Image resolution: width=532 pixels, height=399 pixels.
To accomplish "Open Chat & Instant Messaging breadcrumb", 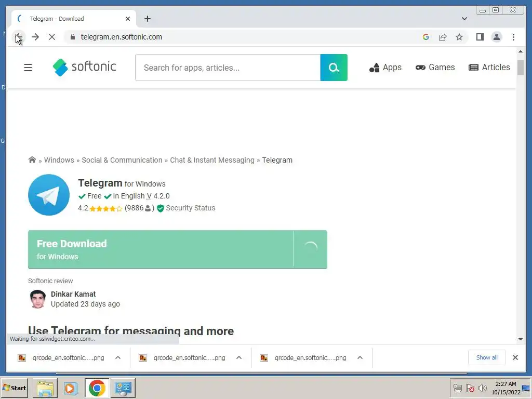I will click(212, 160).
